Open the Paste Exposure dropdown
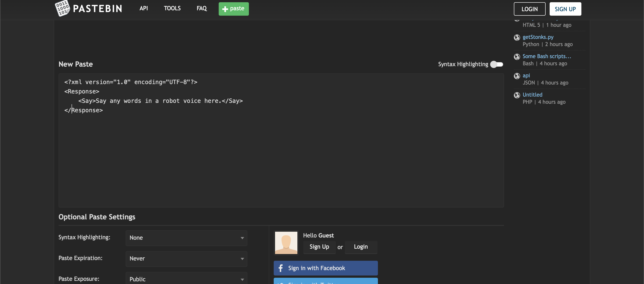The height and width of the screenshot is (284, 644). point(186,279)
